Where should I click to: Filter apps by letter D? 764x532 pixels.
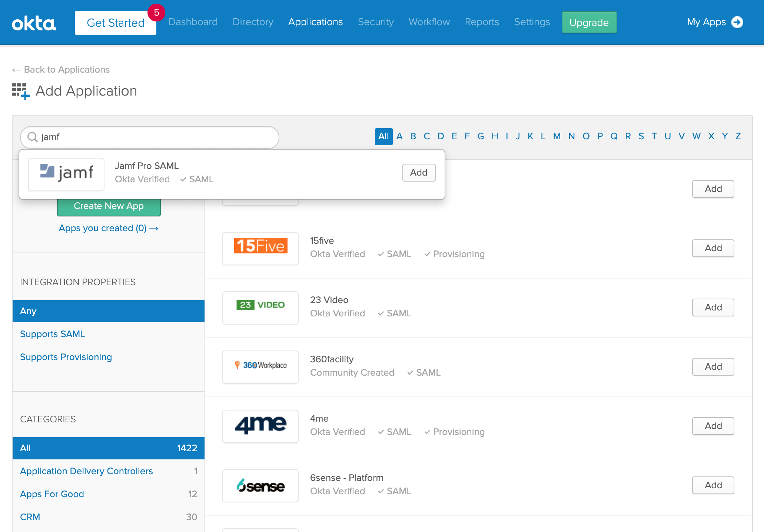coord(441,136)
